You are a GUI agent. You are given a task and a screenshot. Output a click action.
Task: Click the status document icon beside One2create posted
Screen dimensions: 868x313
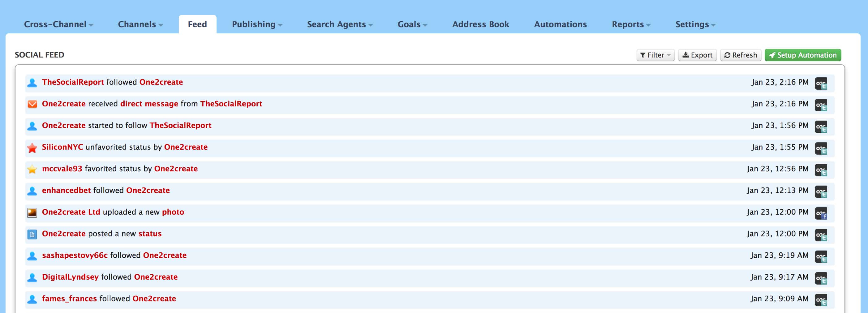(32, 234)
